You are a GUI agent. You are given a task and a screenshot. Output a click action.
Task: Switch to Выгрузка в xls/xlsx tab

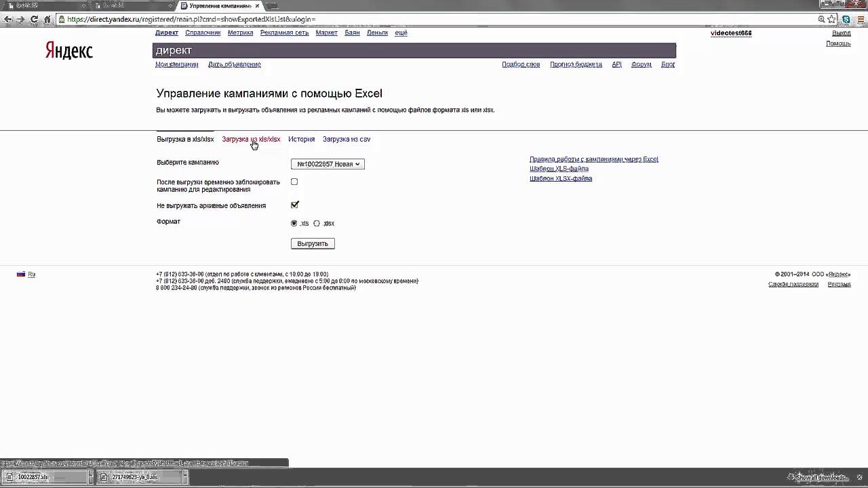(x=185, y=139)
